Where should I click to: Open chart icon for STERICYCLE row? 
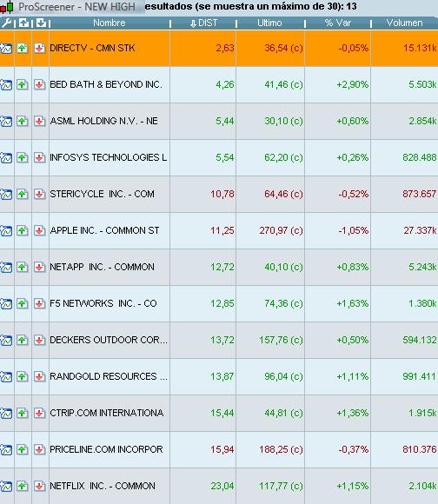6,194
